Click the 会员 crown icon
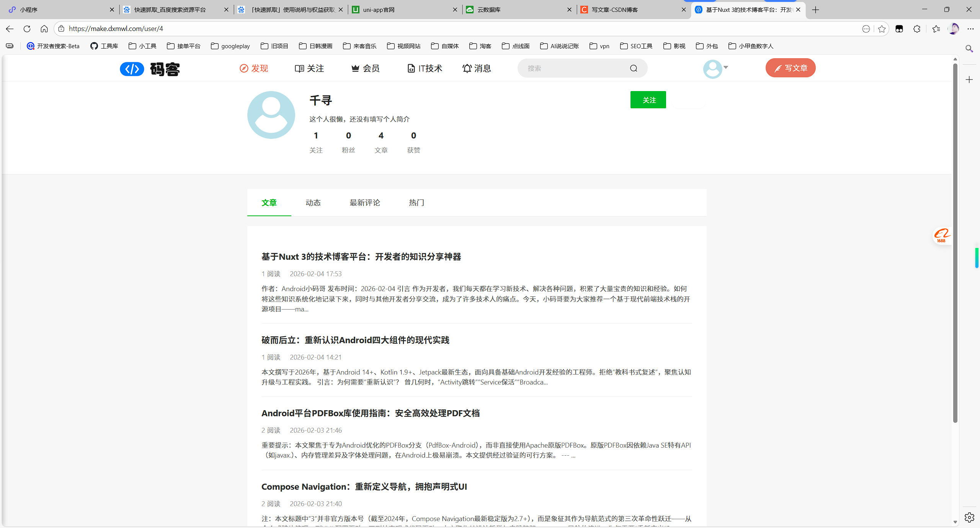This screenshot has width=980, height=528. click(x=355, y=68)
